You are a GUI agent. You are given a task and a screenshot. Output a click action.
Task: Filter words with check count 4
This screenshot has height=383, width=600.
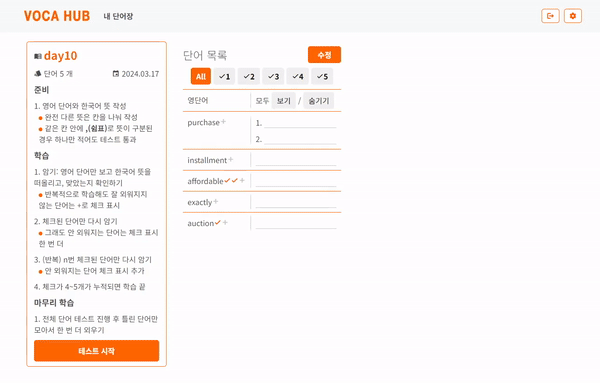[x=298, y=76]
